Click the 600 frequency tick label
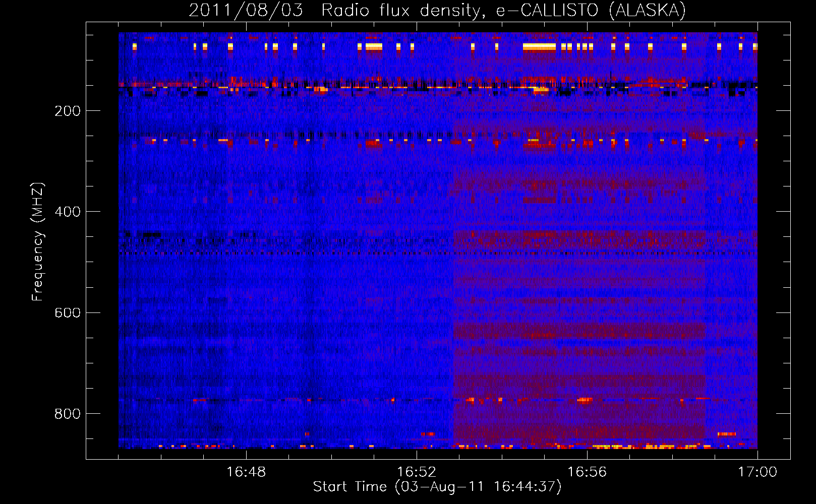 tap(68, 313)
